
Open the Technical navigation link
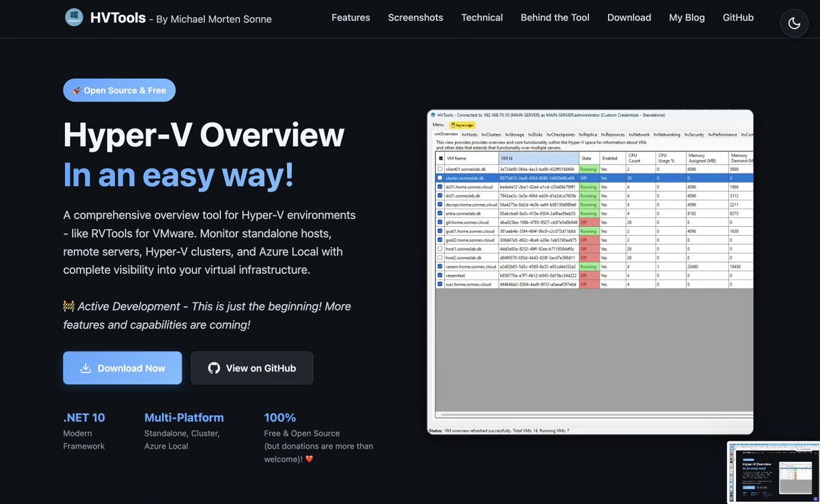click(x=482, y=18)
